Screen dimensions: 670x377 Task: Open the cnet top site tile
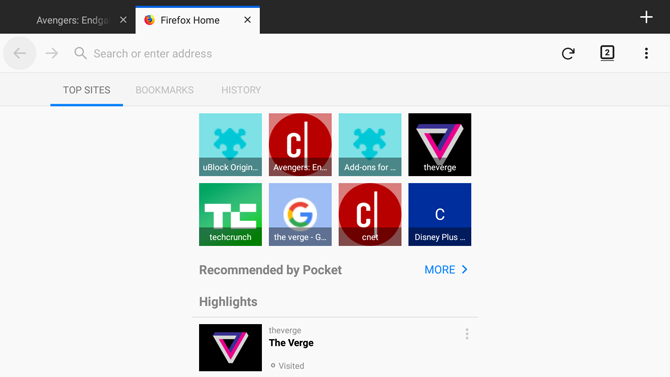pyautogui.click(x=370, y=215)
